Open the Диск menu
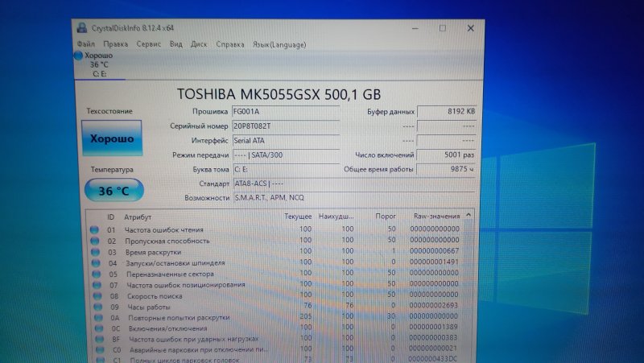 click(x=199, y=44)
